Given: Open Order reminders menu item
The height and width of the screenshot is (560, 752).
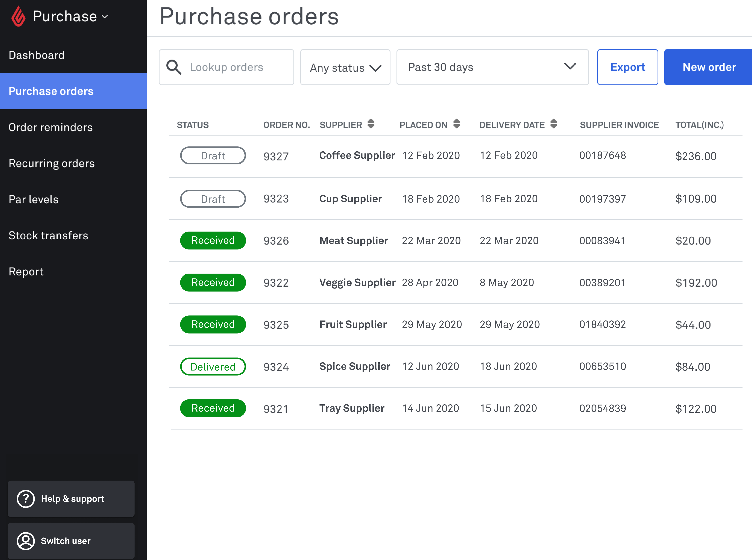Looking at the screenshot, I should pos(51,127).
